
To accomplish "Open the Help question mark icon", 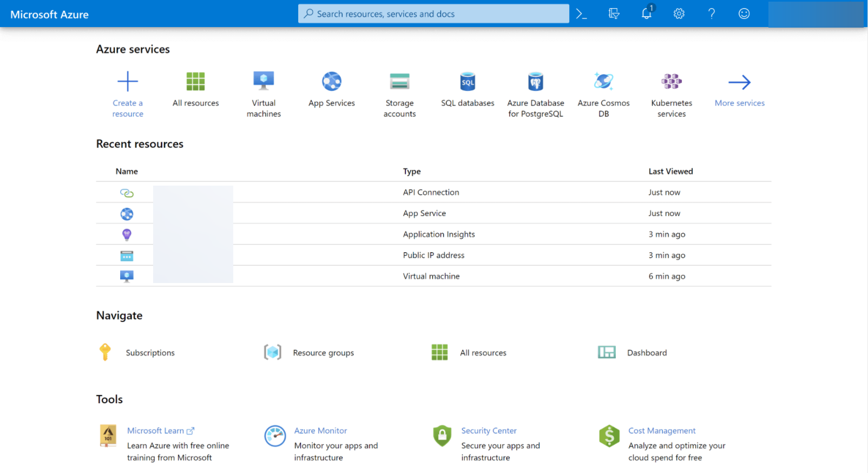I will (712, 14).
